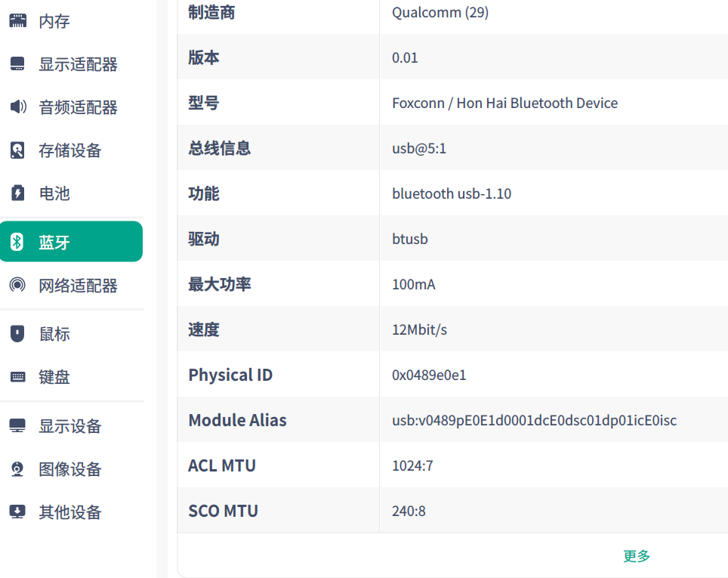The height and width of the screenshot is (578, 728).
Task: Select 网络适配器 in the sidebar
Action: click(78, 286)
